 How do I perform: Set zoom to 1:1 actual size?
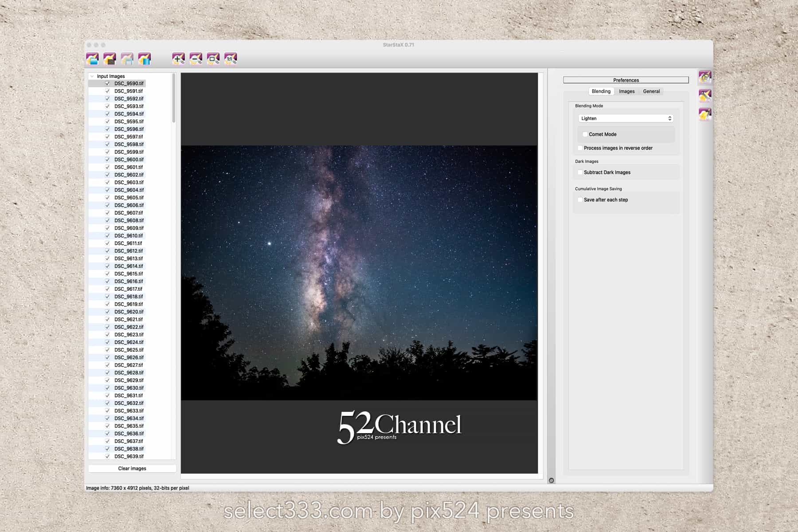(x=231, y=59)
